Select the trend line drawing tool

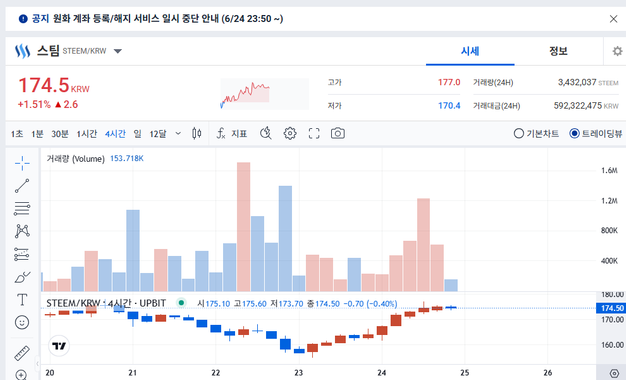click(22, 186)
